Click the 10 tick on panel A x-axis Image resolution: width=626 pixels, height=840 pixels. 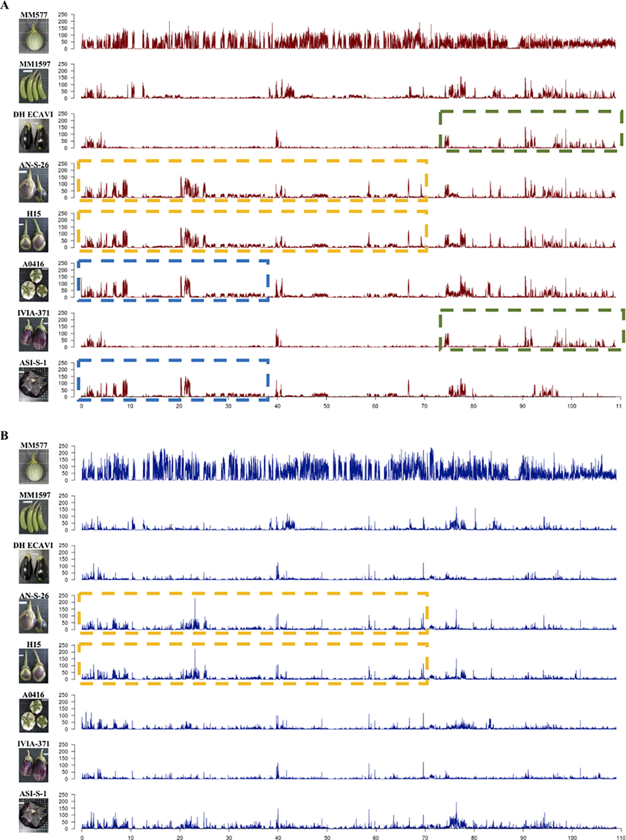(130, 406)
